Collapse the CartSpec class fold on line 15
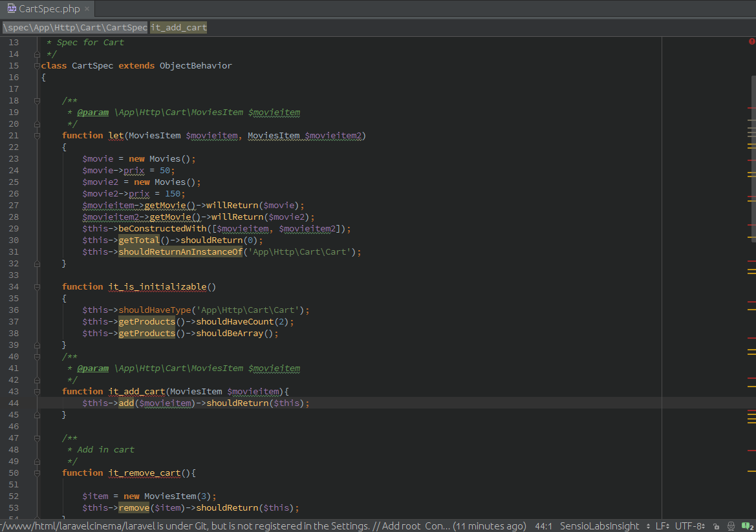 click(x=37, y=66)
